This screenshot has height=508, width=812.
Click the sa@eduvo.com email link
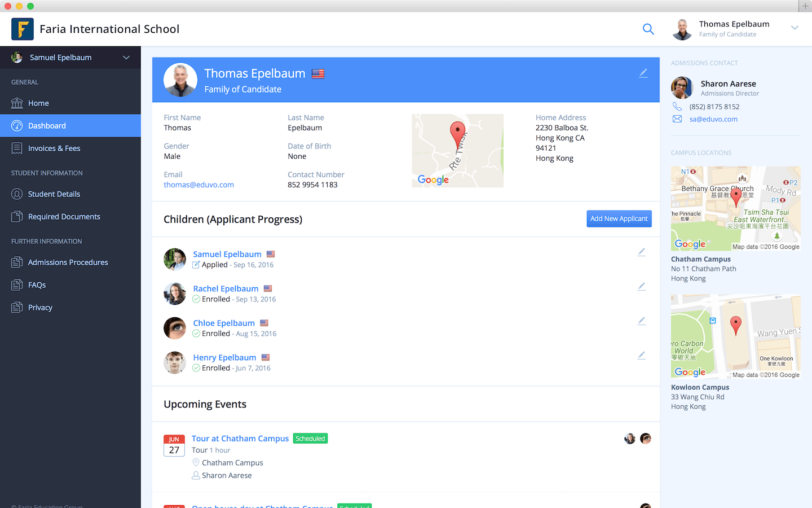click(713, 119)
